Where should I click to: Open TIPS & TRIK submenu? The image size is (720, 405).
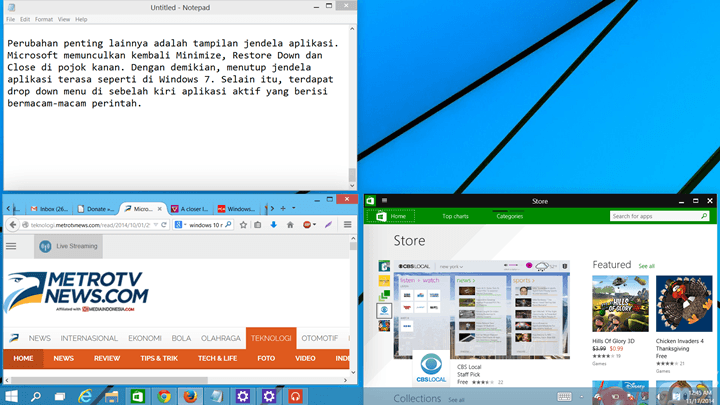(x=159, y=358)
